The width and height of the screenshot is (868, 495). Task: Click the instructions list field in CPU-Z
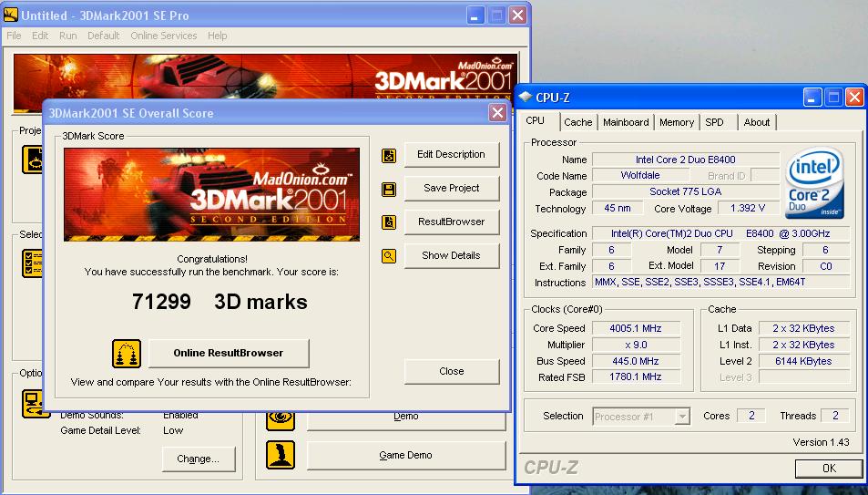coord(720,283)
